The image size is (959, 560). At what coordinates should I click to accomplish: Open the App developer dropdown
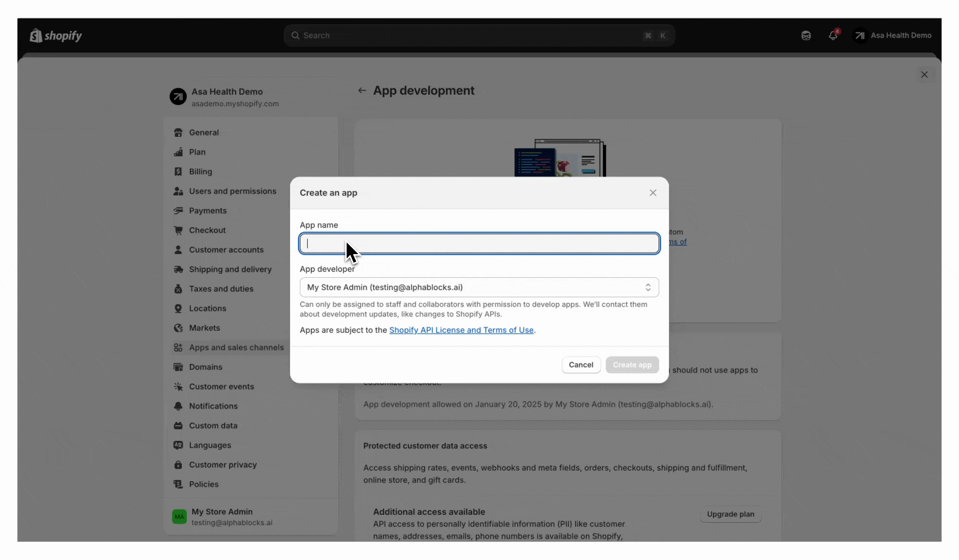479,287
